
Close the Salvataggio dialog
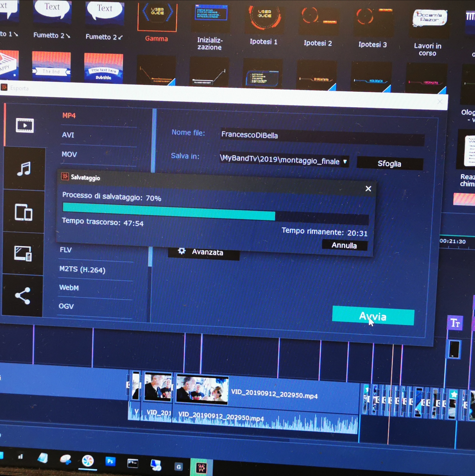(x=368, y=188)
